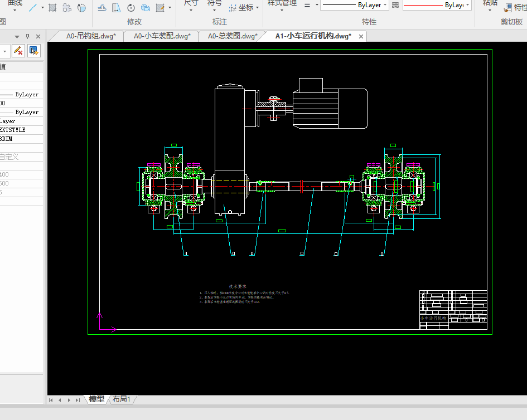The image size is (527, 420).
Task: Switch to the A0-吊钩组.dwg tab
Action: 91,36
